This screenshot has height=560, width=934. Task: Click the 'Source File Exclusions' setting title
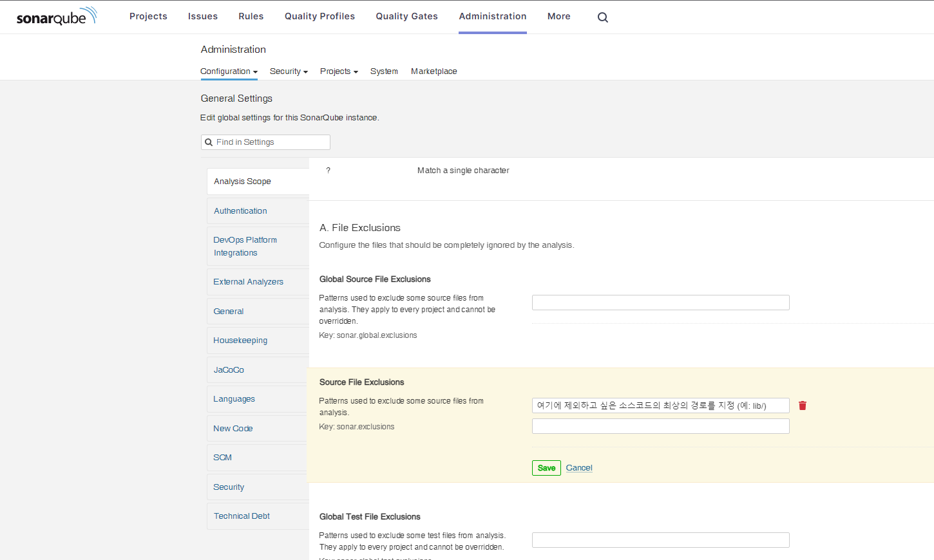tap(362, 382)
